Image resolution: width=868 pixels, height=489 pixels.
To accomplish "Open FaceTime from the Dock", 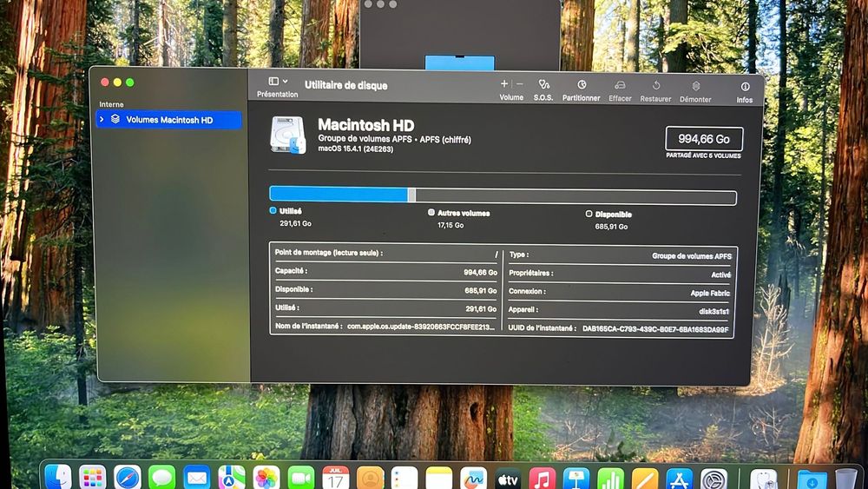I will 301,478.
